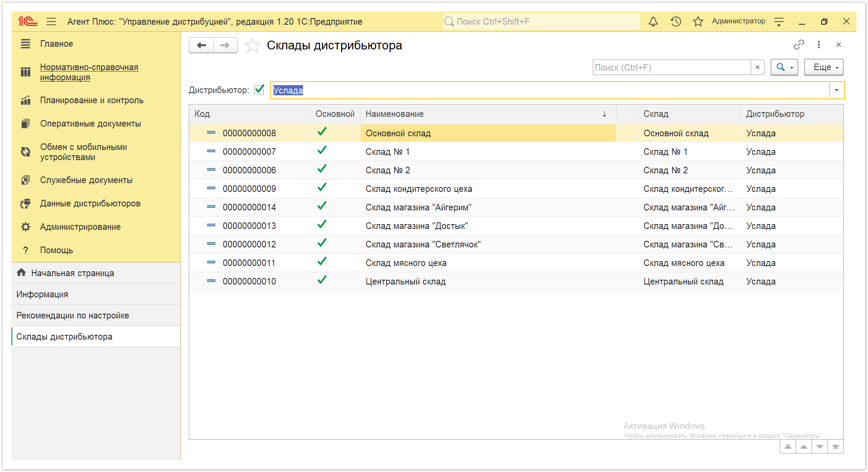This screenshot has height=472, width=868.
Task: Close the Склады дистрибьютора form
Action: (838, 45)
